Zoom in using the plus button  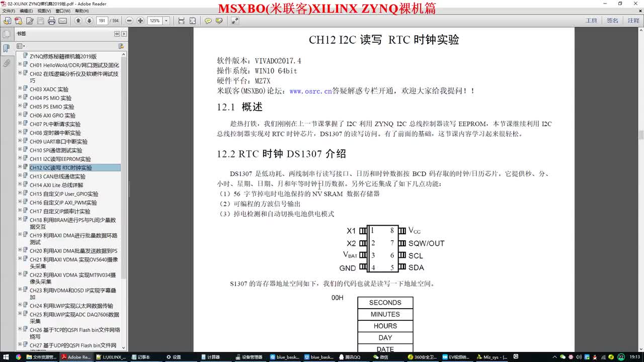(140, 21)
